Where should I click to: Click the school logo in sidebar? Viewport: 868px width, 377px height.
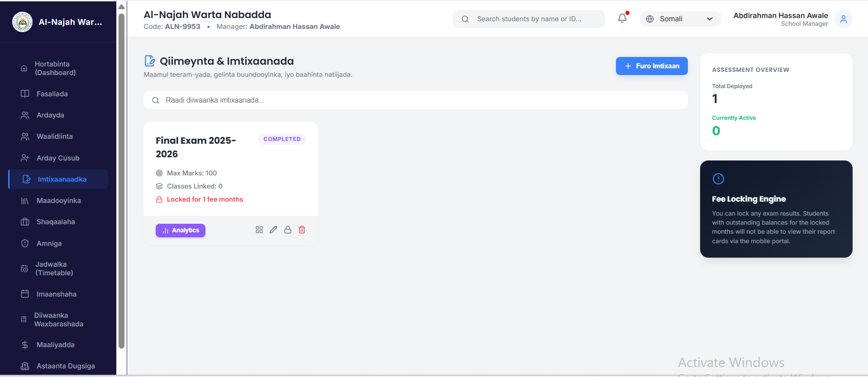[22, 22]
